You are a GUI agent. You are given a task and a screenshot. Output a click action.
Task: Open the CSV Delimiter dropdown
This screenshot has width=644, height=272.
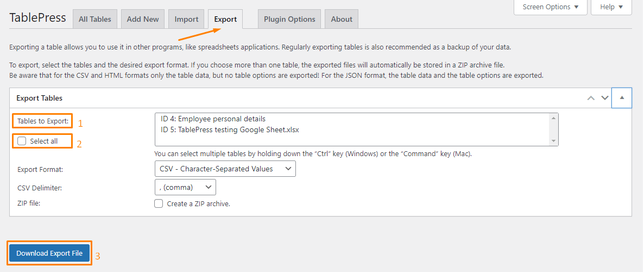[185, 187]
